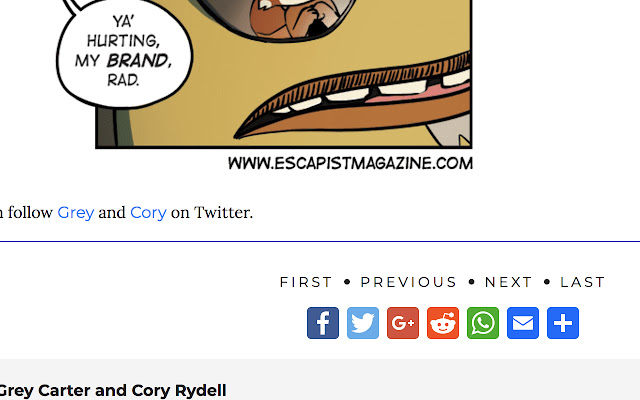Click the www.escapistmagazine.com watermark text
Viewport: 640px width, 400px height.
[350, 163]
